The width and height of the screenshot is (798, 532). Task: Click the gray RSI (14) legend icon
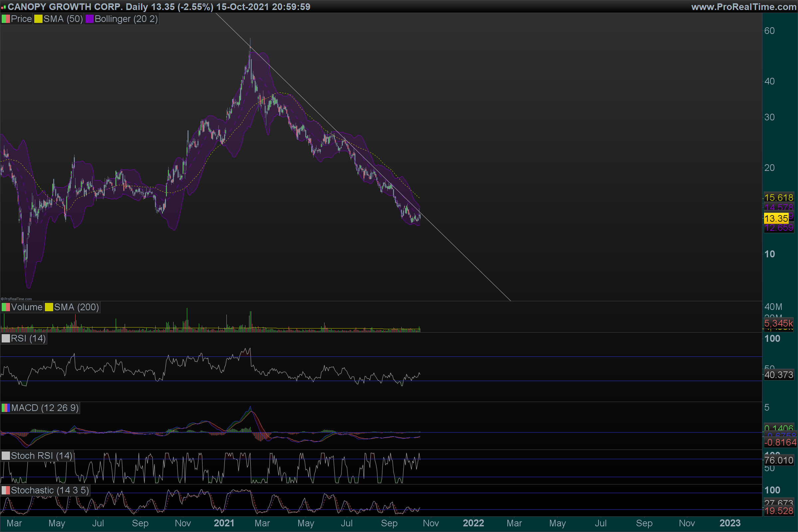(x=6, y=338)
